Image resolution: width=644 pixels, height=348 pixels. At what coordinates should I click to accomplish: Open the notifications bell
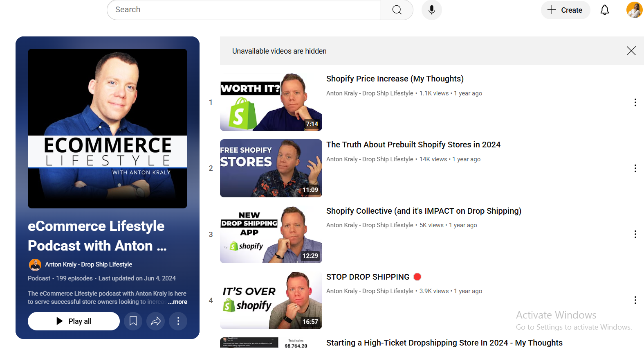[x=604, y=10]
